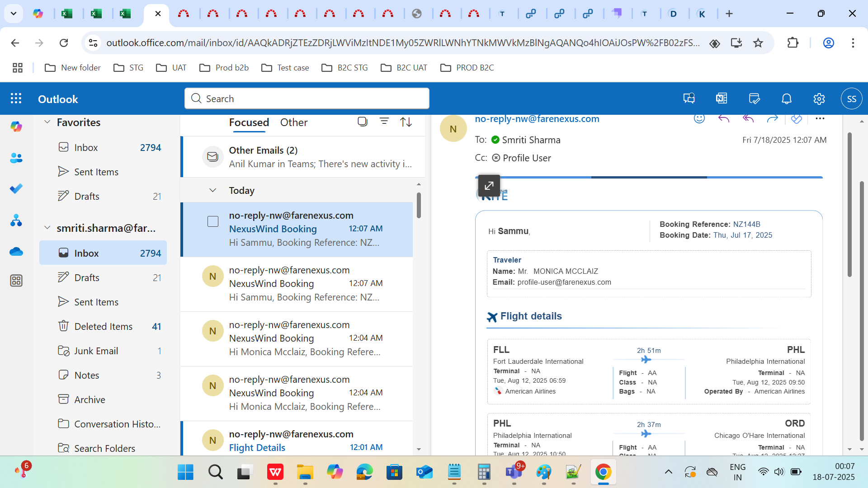Tick checkbox on selected NexusWind Booking email
Image resolution: width=868 pixels, height=488 pixels.
point(213,221)
